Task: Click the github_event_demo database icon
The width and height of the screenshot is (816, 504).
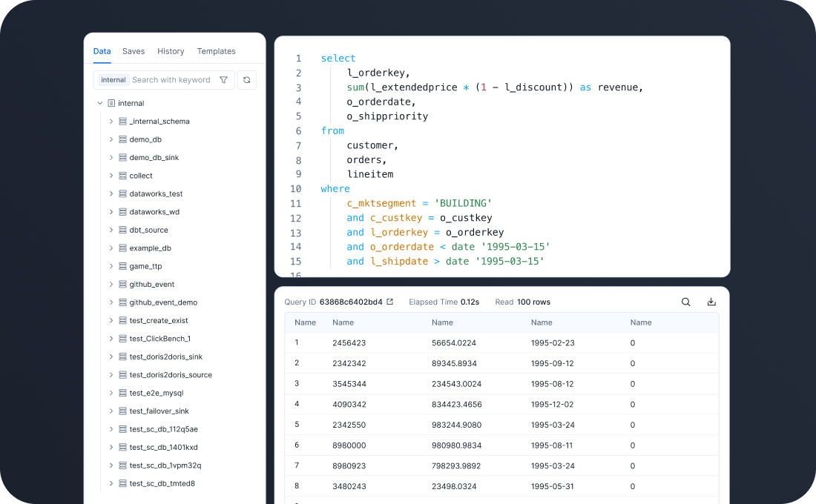Action: tap(123, 302)
